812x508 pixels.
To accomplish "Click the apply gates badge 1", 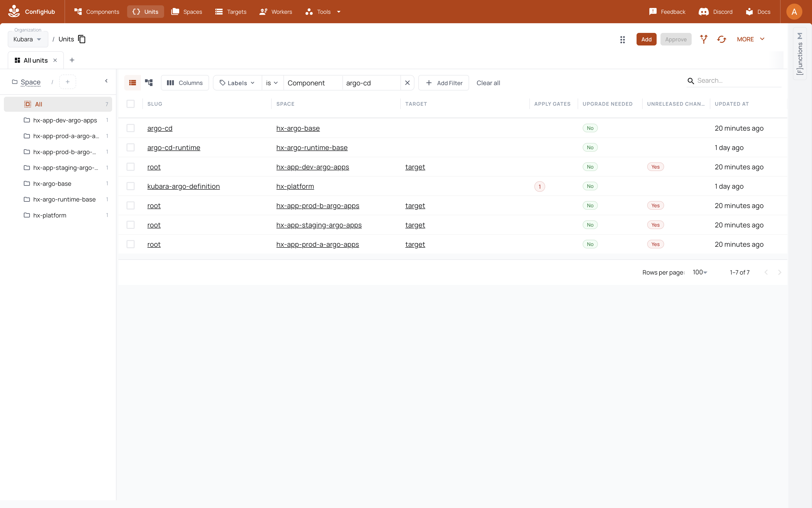I will 540,187.
